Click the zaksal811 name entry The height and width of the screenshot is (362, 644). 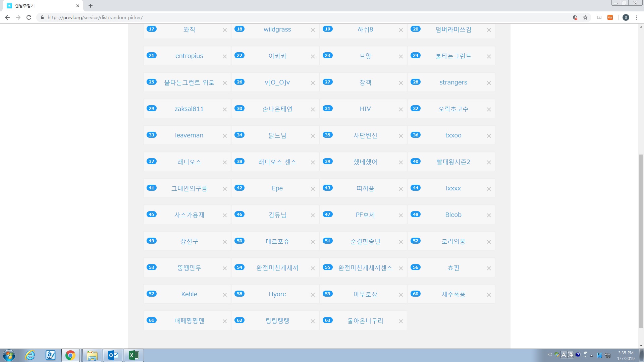pyautogui.click(x=189, y=109)
